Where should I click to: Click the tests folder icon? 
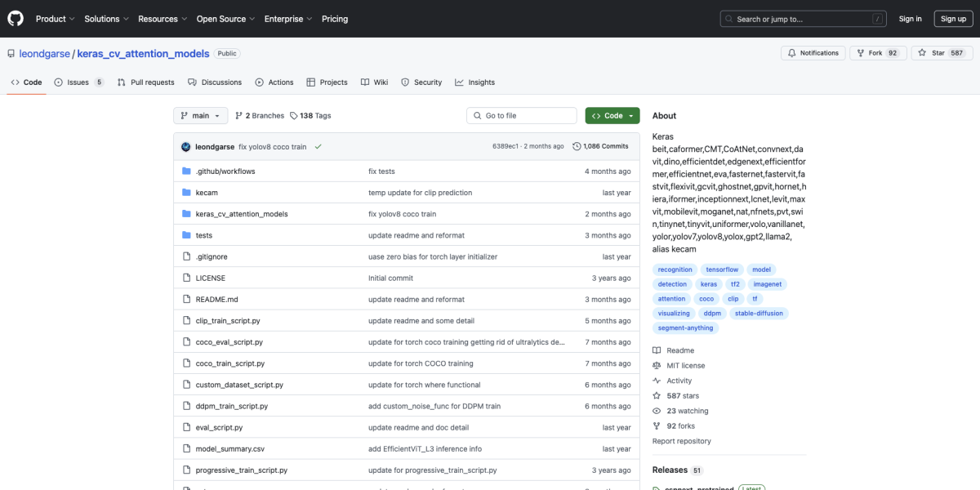tap(186, 235)
